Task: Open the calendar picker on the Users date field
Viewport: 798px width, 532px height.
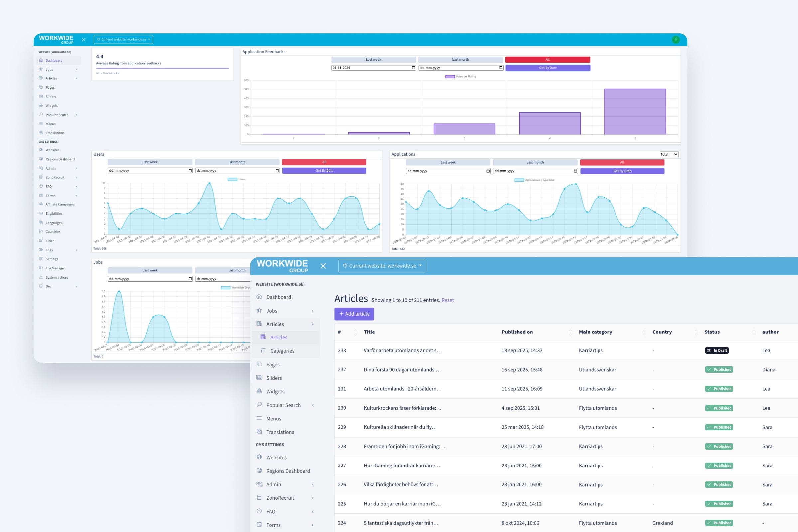Action: coord(190,171)
